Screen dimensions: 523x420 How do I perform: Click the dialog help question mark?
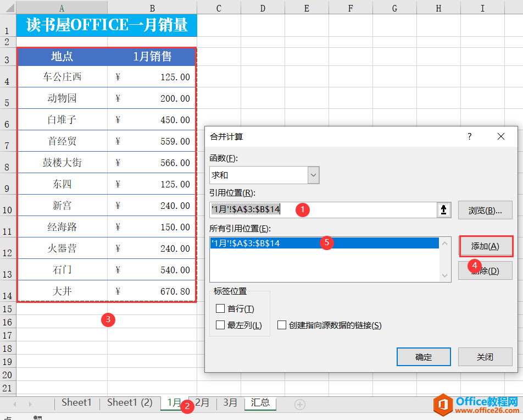point(470,136)
